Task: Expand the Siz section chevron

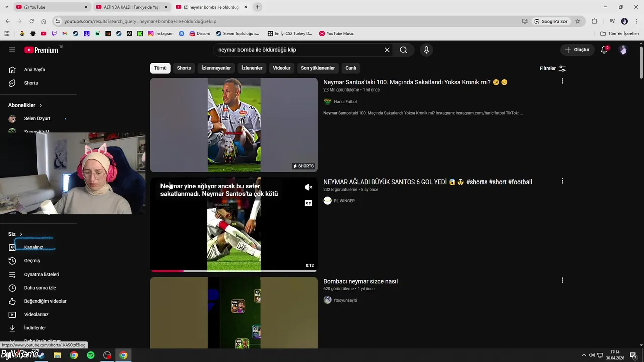Action: coord(21,234)
